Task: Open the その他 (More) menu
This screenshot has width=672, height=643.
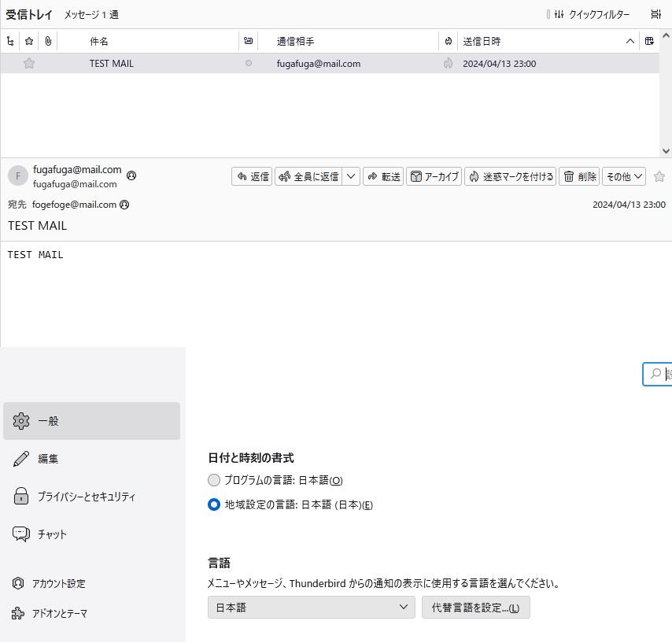Action: 624,177
